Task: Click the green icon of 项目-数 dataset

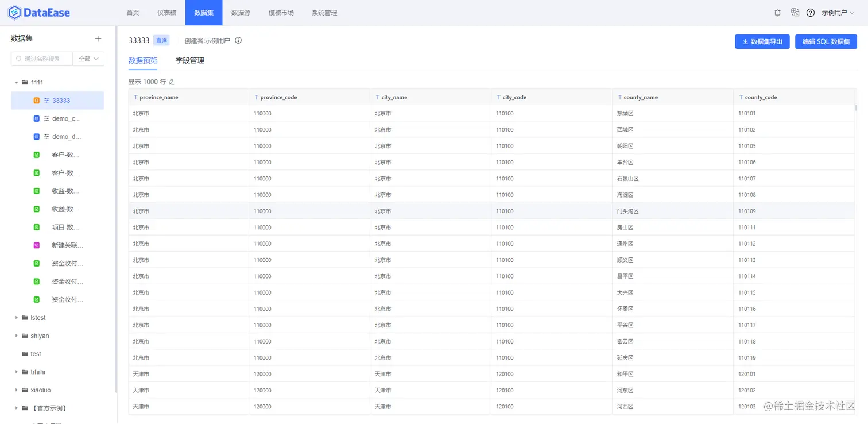Action: point(37,228)
